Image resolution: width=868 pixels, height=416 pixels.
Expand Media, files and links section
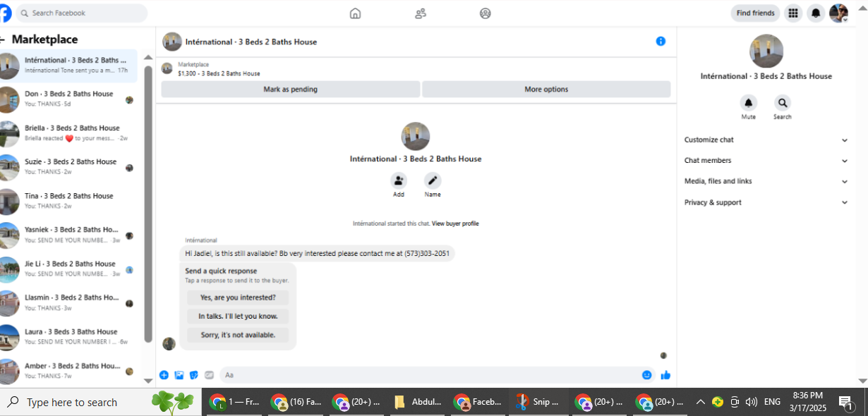coord(766,181)
